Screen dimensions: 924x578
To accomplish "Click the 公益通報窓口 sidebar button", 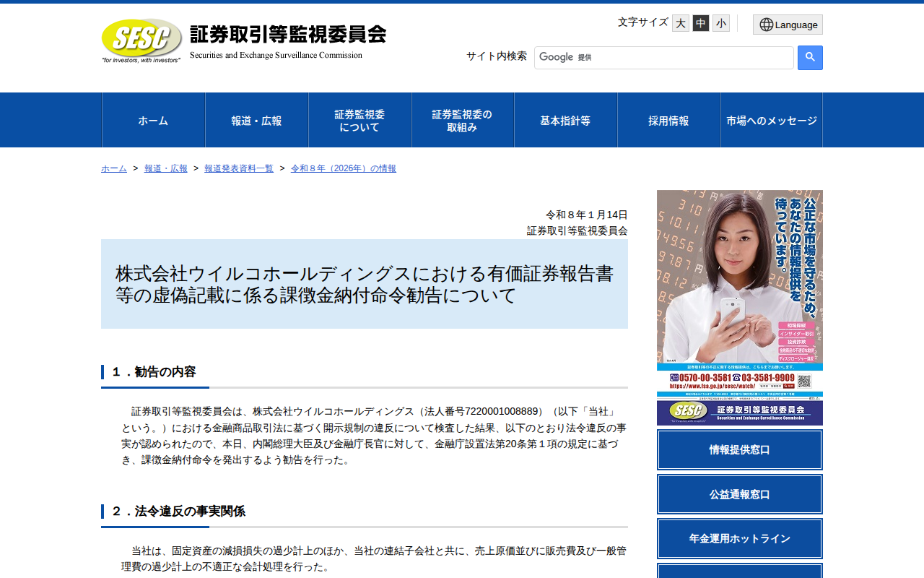I will (x=740, y=494).
